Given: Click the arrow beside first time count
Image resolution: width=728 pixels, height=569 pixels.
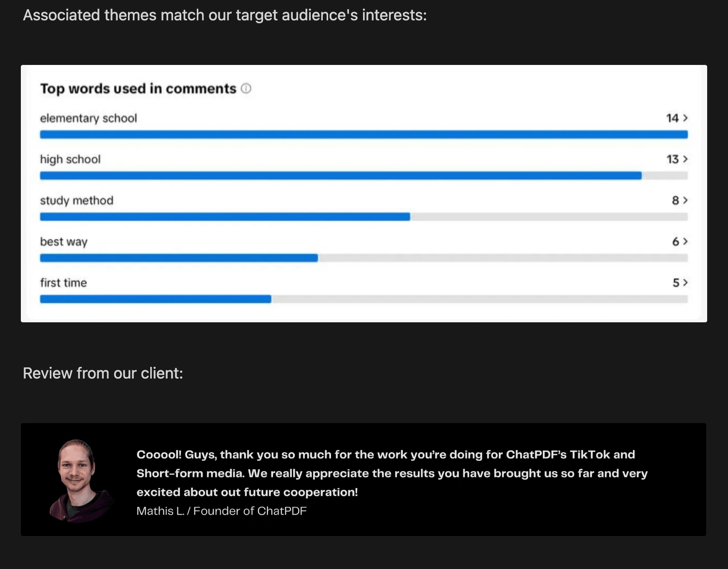Looking at the screenshot, I should coord(685,283).
